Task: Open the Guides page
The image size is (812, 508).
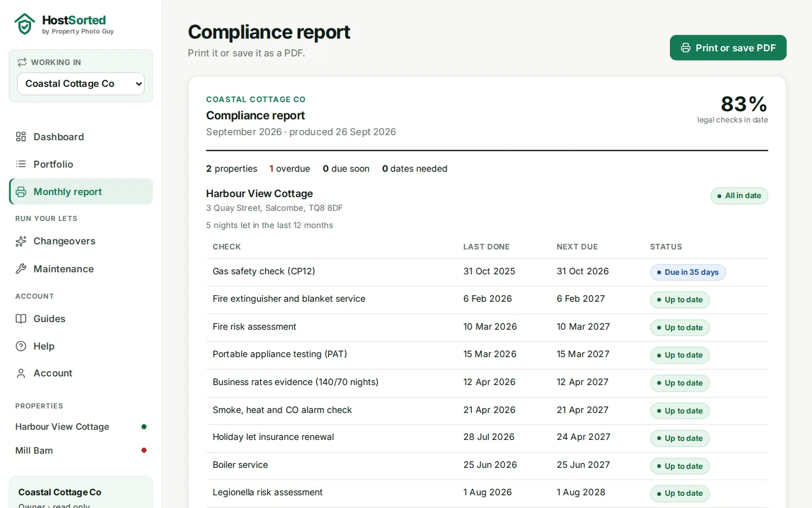Action: (x=81, y=319)
